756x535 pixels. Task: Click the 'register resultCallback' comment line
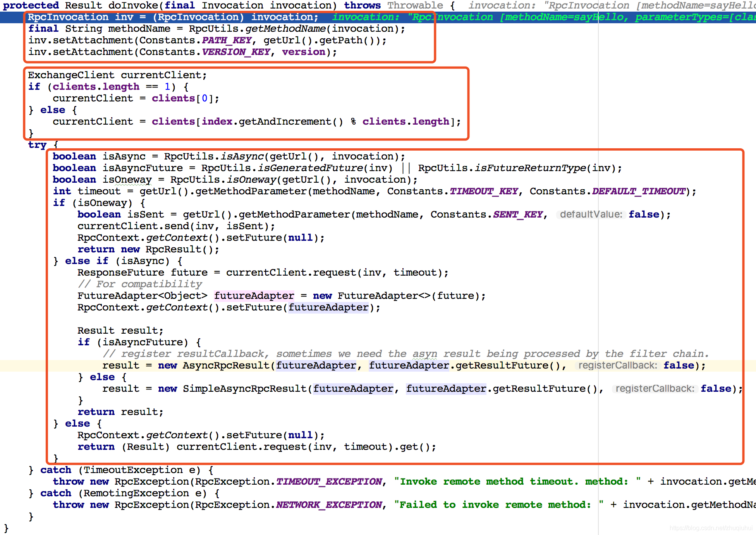(405, 354)
